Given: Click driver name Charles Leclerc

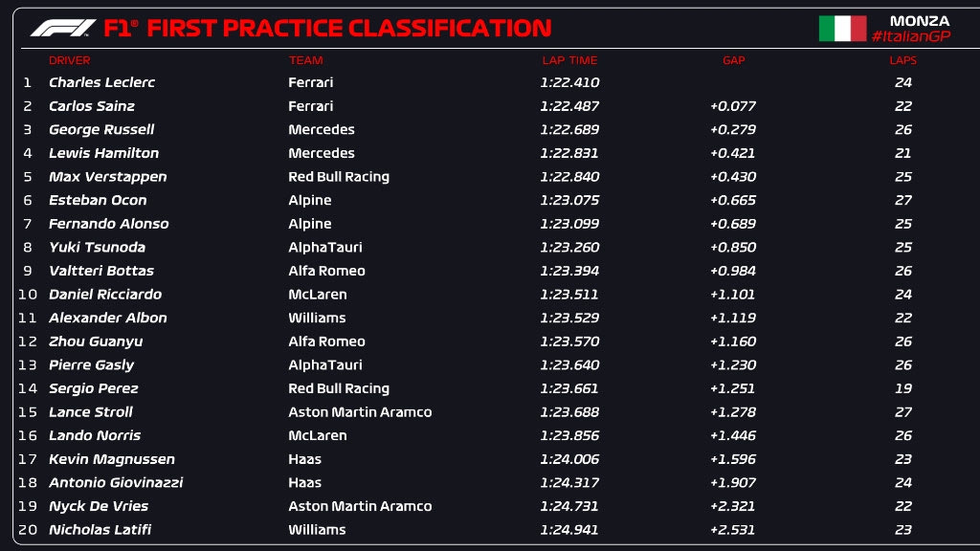Looking at the screenshot, I should (x=101, y=82).
